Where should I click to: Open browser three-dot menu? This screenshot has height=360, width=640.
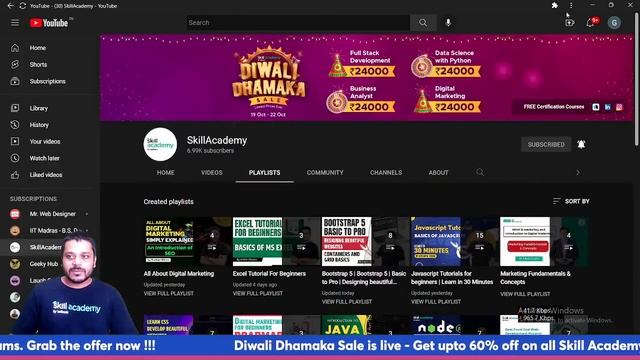coord(571,5)
